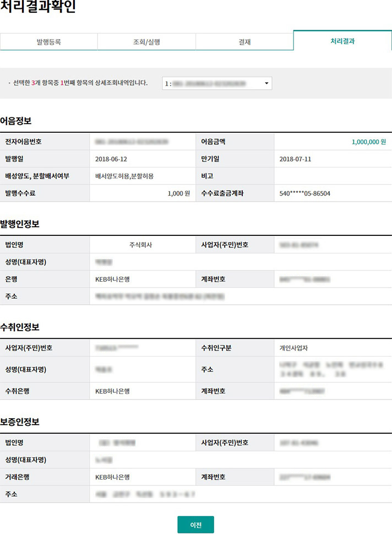Image resolution: width=392 pixels, height=534 pixels.
Task: Switch to the 발행등록 tab
Action: point(48,42)
